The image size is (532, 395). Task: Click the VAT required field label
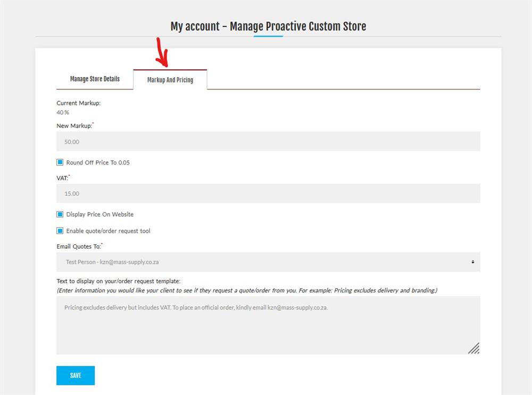pos(62,178)
